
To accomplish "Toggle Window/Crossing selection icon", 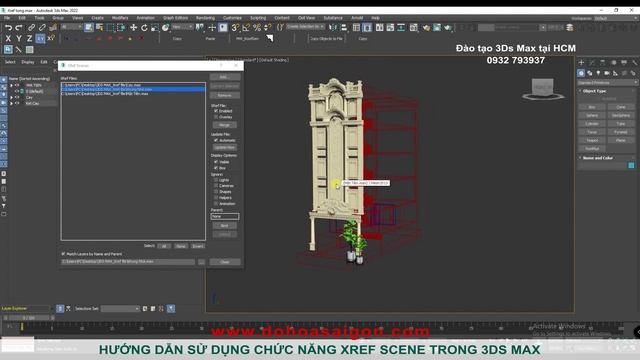I will [121, 28].
